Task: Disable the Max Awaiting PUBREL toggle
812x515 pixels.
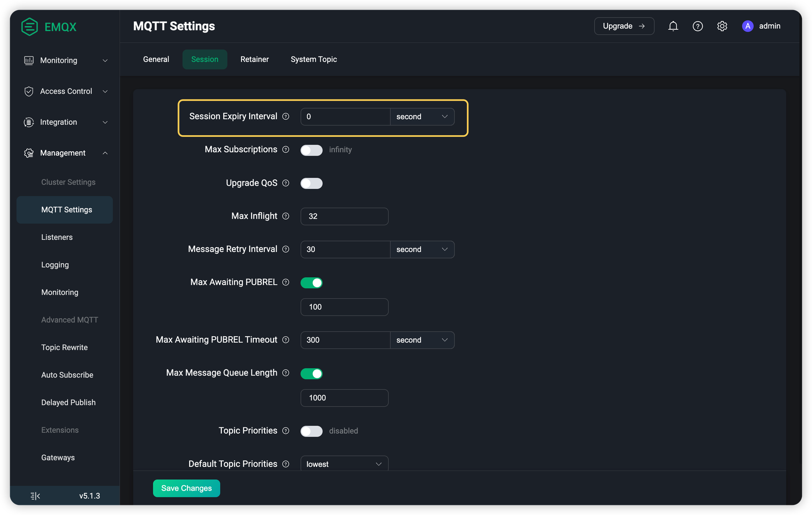Action: (312, 282)
